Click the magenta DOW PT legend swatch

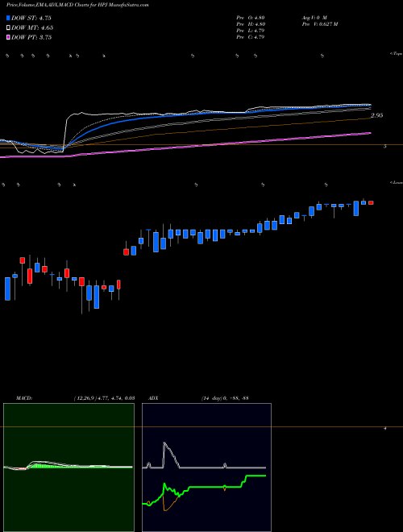(8, 37)
